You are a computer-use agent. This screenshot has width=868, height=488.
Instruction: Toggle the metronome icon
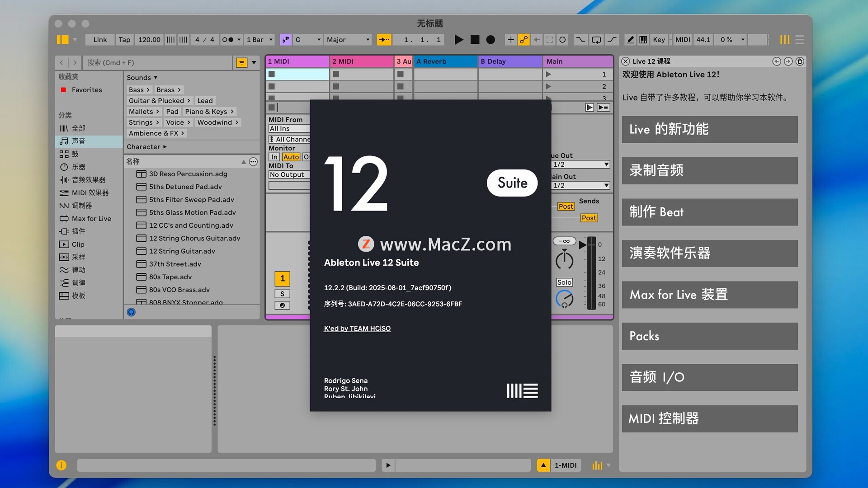(x=228, y=40)
